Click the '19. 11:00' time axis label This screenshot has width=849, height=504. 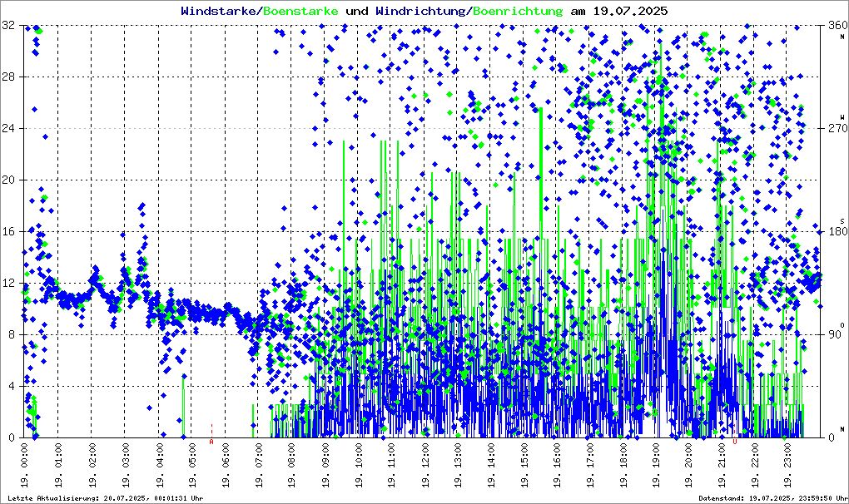click(391, 465)
